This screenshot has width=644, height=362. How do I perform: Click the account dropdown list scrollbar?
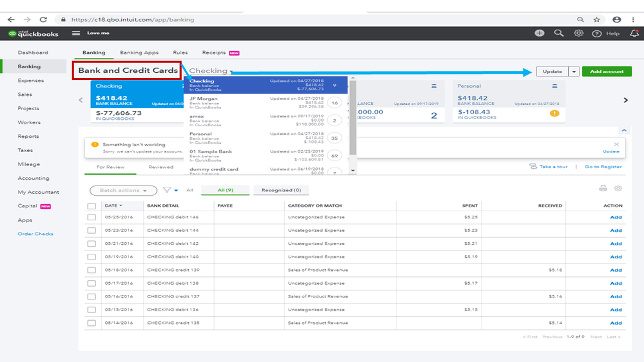pos(353,119)
